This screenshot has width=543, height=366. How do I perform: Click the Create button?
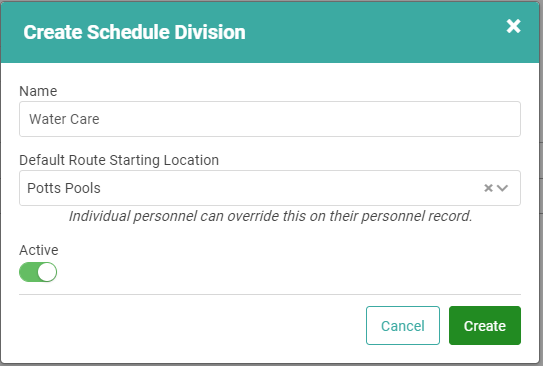click(x=485, y=325)
